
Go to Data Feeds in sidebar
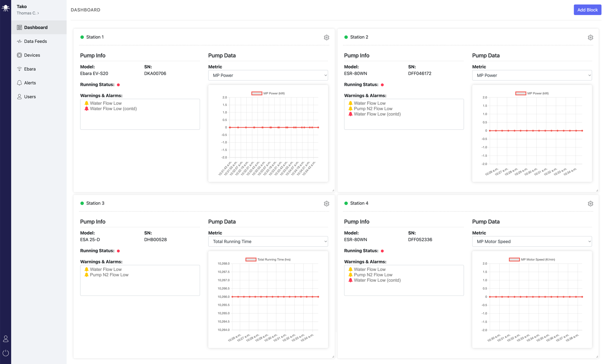click(35, 41)
